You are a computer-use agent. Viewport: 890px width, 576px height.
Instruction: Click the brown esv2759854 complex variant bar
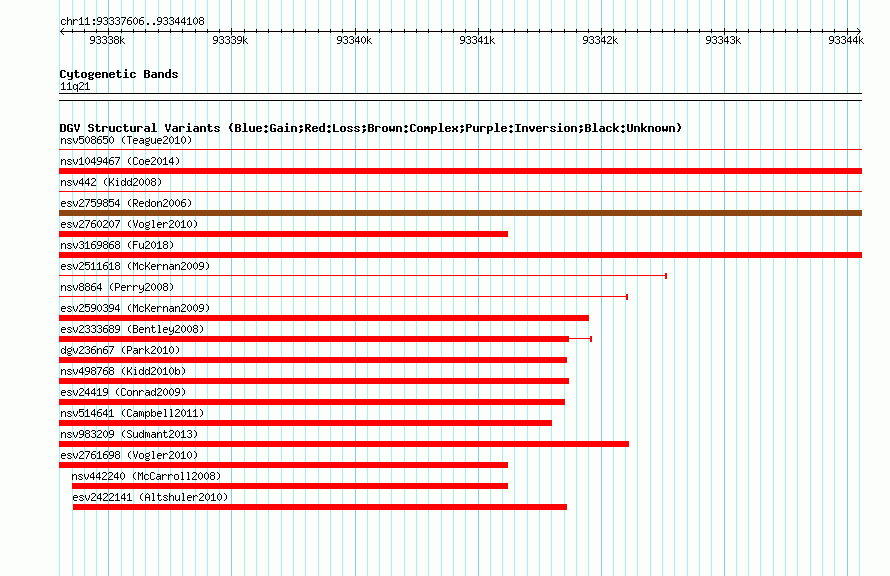click(460, 213)
